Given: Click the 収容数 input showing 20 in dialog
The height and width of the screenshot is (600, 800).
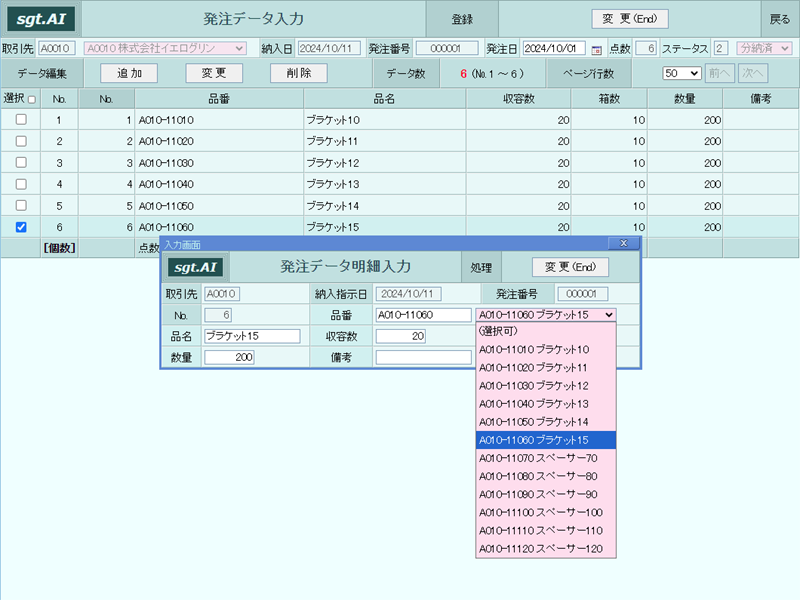Looking at the screenshot, I should [401, 336].
